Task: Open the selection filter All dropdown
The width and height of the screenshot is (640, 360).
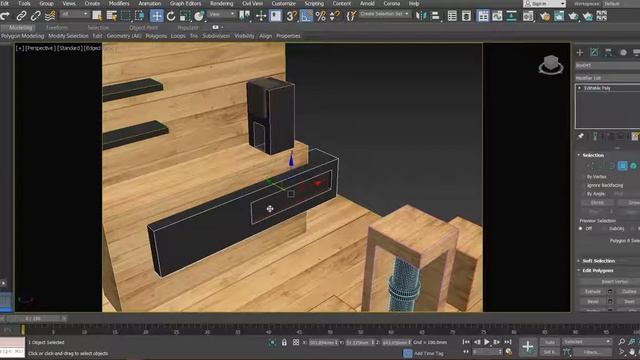Action: tap(74, 14)
